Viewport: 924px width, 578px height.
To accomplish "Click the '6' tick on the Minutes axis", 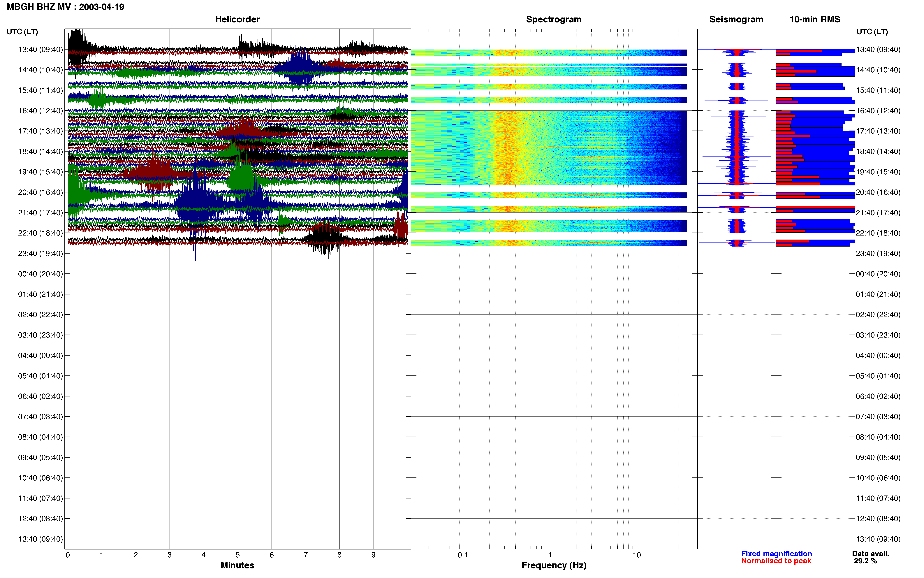I will (x=272, y=555).
